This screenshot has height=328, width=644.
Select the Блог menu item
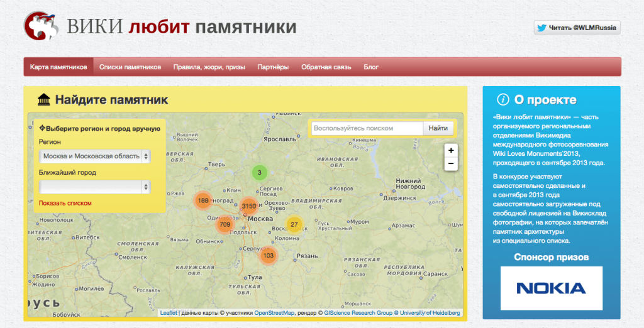[x=371, y=67]
